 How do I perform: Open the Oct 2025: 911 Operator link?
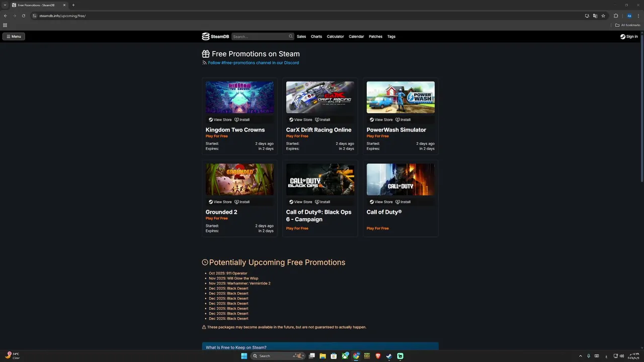[228, 273]
